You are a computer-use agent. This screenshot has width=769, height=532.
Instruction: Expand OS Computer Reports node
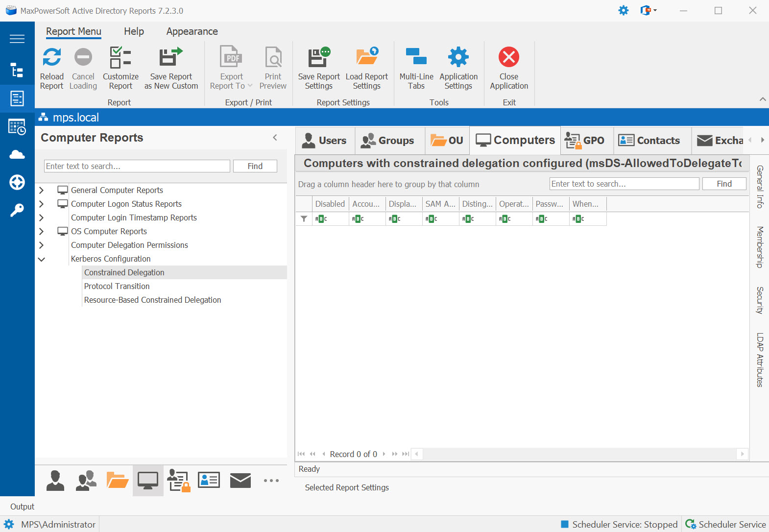[x=42, y=231]
